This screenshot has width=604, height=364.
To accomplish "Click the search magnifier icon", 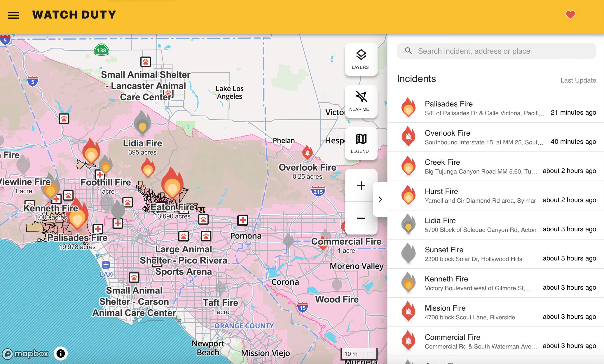I will [409, 51].
